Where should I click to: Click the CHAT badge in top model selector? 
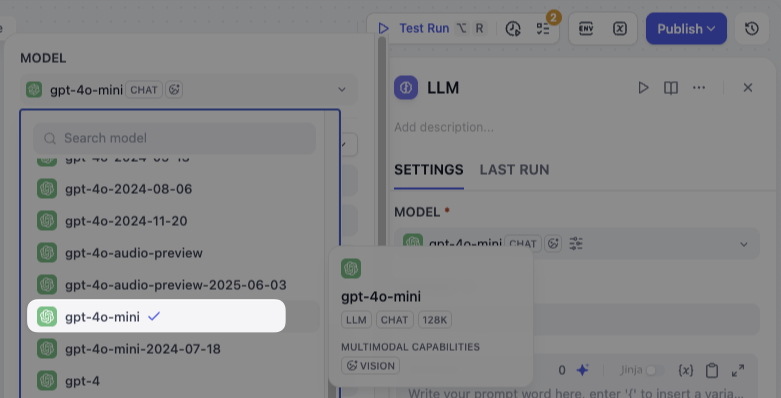[x=144, y=90]
